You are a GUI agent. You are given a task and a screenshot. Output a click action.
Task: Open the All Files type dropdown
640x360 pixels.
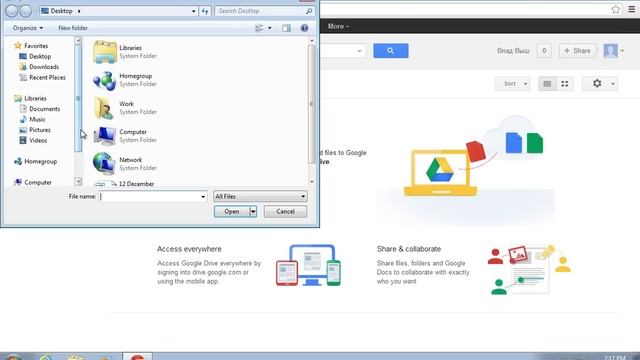pyautogui.click(x=260, y=196)
